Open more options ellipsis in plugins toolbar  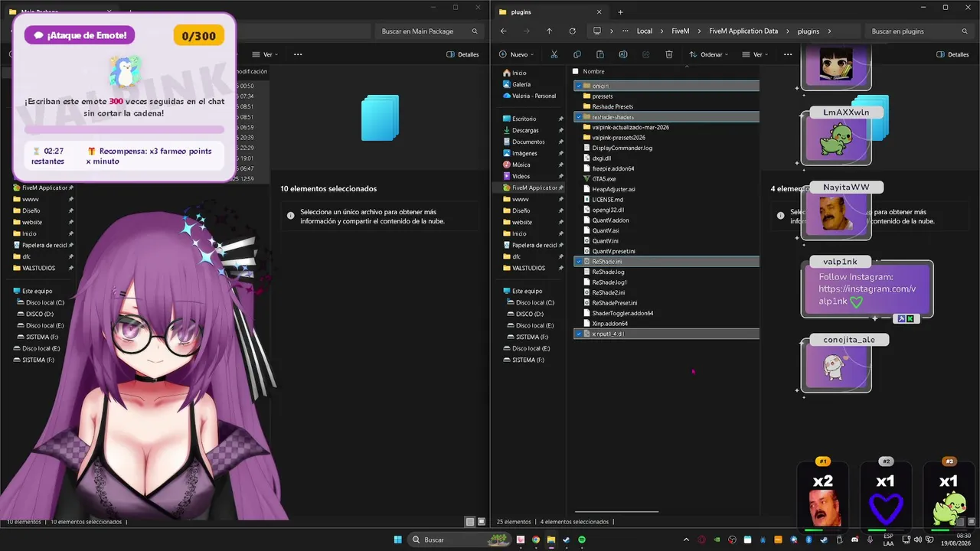tap(788, 54)
